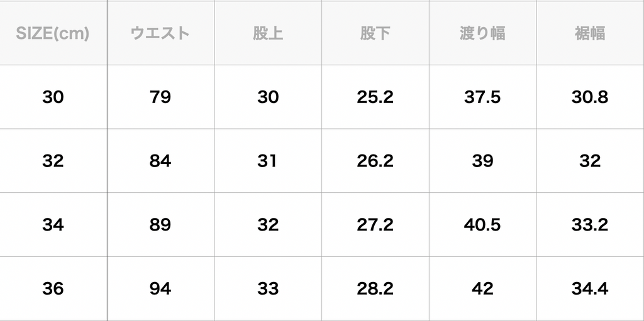Viewport: 644px width, 321px height.
Task: Click thigh width value 40.5
Action: pyautogui.click(x=482, y=225)
